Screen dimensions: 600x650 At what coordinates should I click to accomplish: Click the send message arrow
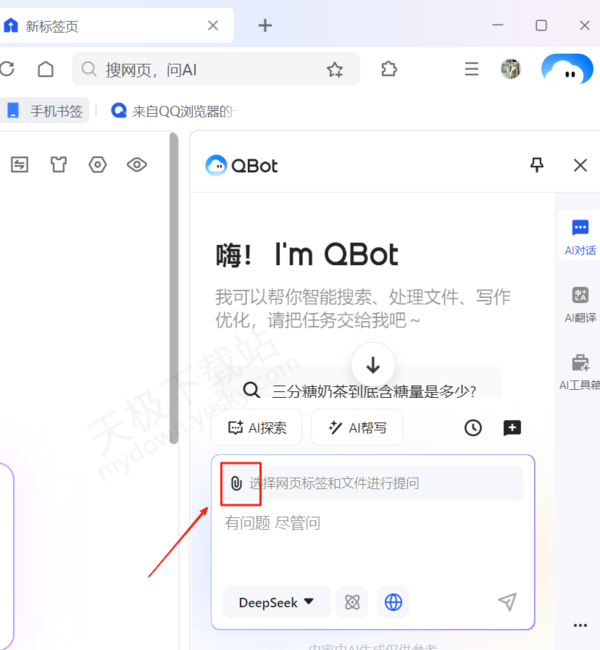tap(507, 602)
